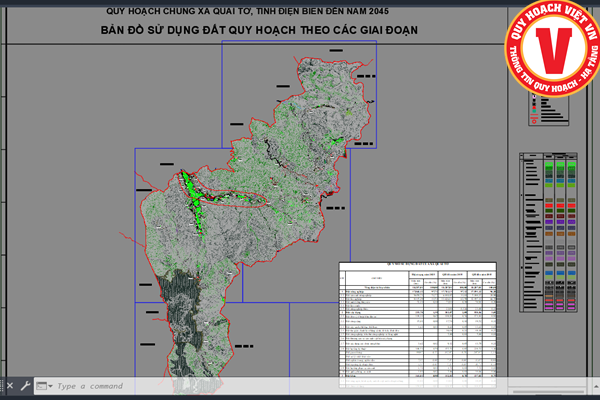The image size is (600, 400).
Task: Open recent commands dropdown in command line
Action: coord(44,386)
